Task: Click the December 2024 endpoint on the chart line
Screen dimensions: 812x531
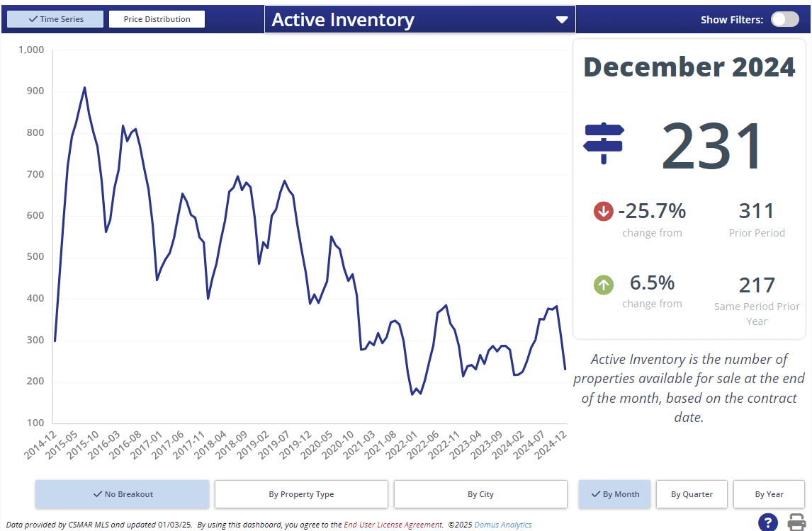Action: pyautogui.click(x=565, y=369)
